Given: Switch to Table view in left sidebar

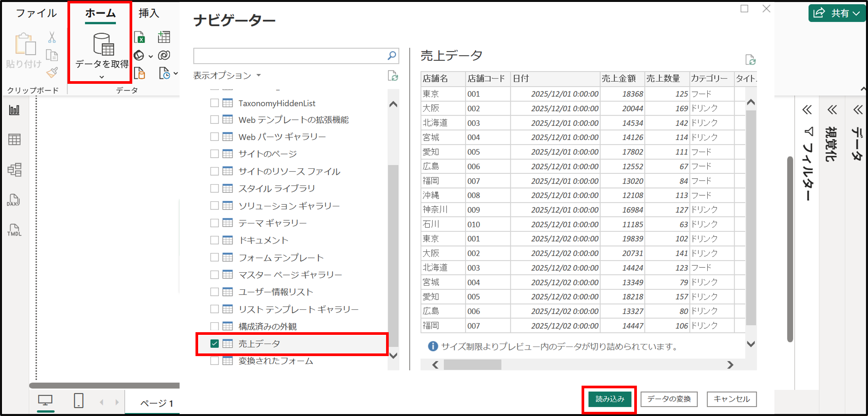Looking at the screenshot, I should point(14,139).
